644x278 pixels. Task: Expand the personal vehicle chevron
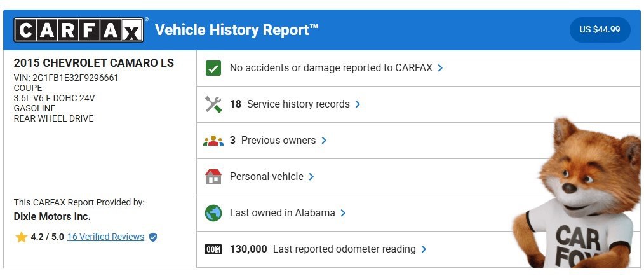[x=311, y=177]
